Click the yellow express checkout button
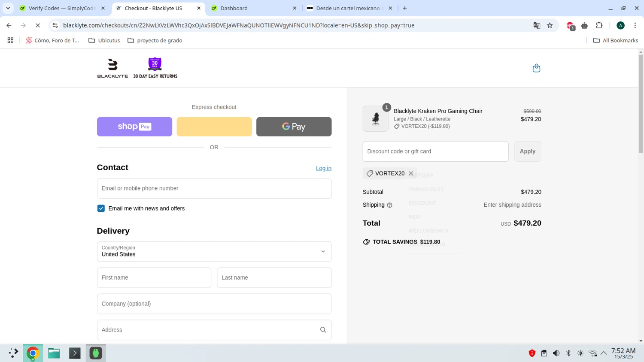This screenshot has width=644, height=362. point(214,127)
